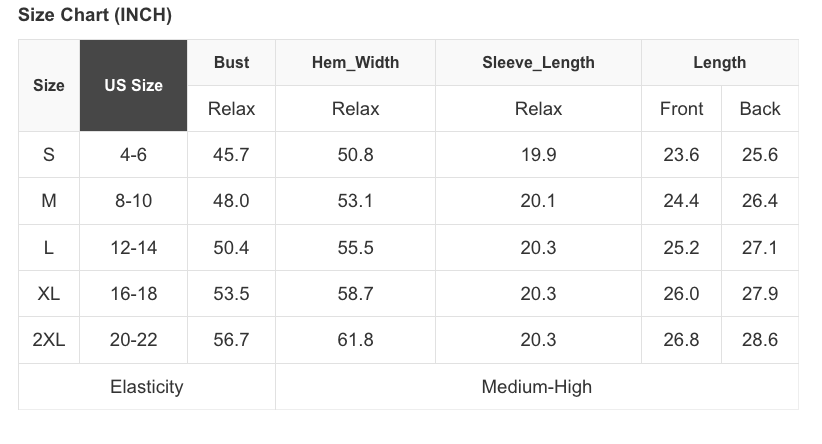The width and height of the screenshot is (822, 444).
Task: Select the Elasticity label cell
Action: (x=147, y=387)
